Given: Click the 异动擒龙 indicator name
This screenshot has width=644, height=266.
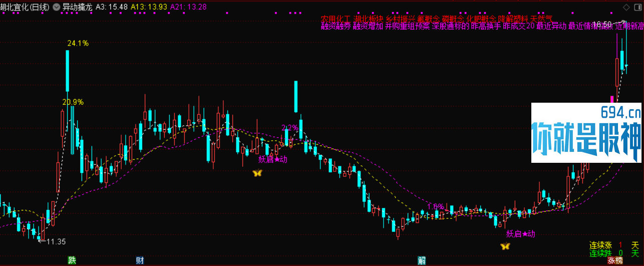Looking at the screenshot, I should pyautogui.click(x=77, y=8).
